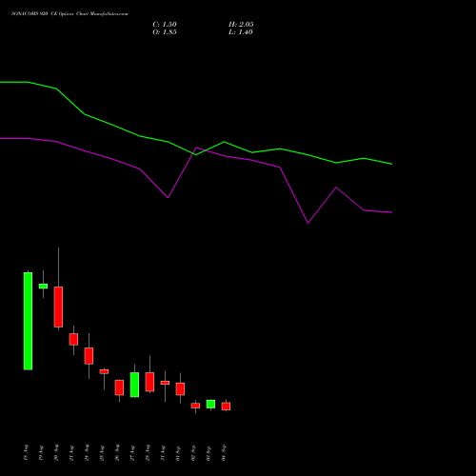
Task: Select the open value O: 1.85
Action: coord(165,32)
